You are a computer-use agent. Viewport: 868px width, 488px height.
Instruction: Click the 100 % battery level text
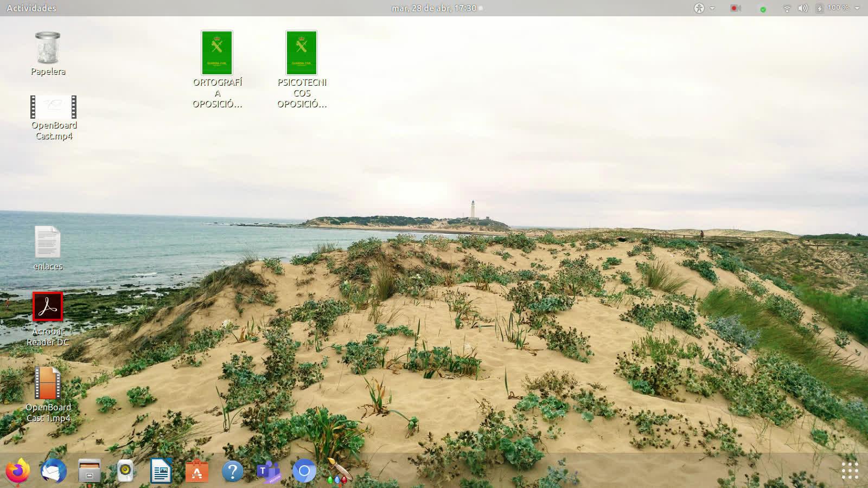coord(838,8)
